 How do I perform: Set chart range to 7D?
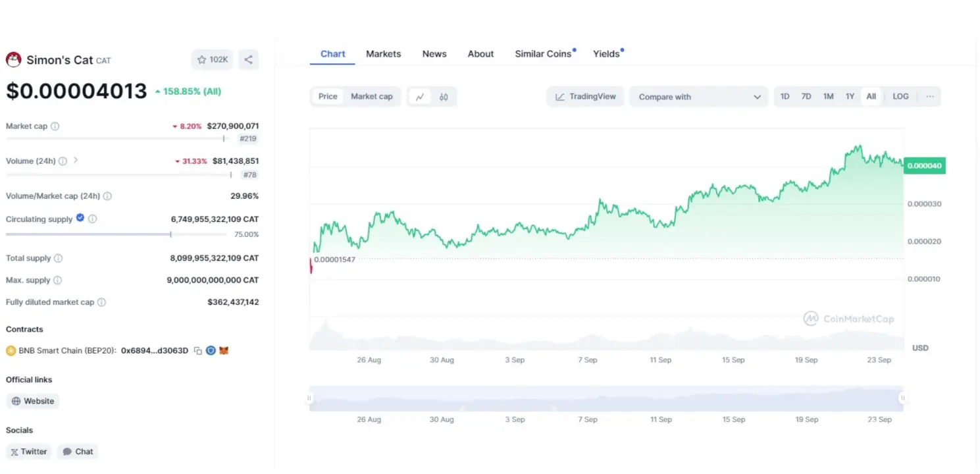(806, 97)
